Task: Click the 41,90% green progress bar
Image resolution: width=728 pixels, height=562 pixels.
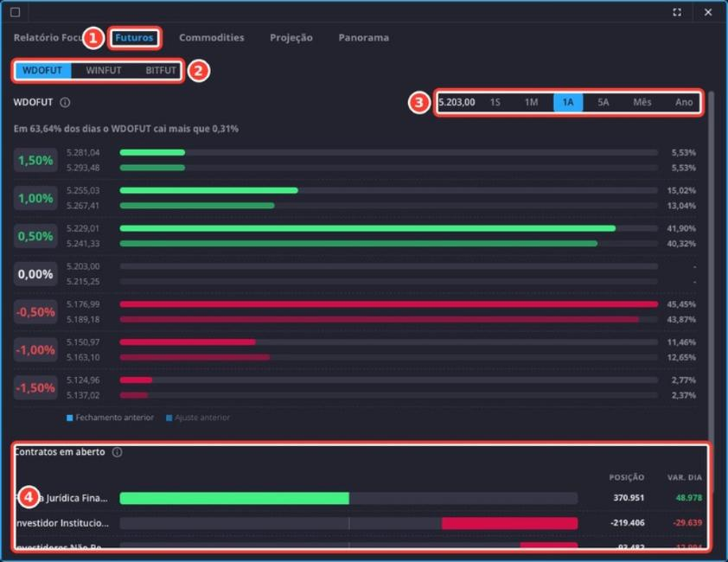Action: coord(367,228)
